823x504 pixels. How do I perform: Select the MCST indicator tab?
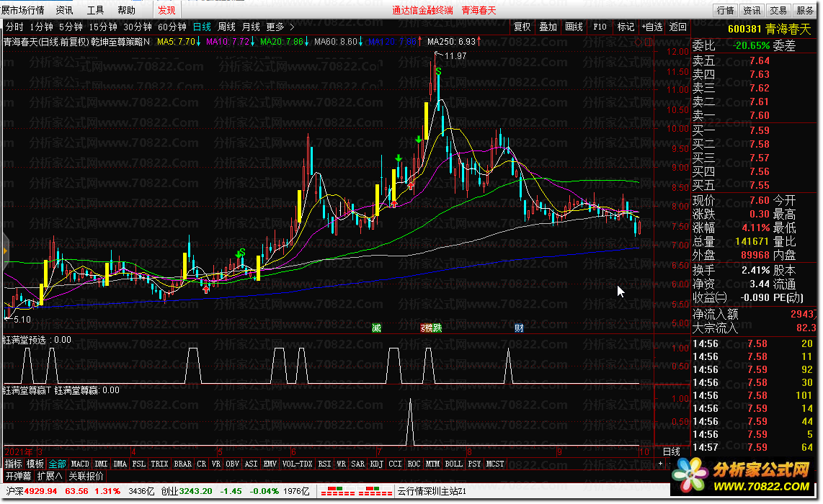494,464
